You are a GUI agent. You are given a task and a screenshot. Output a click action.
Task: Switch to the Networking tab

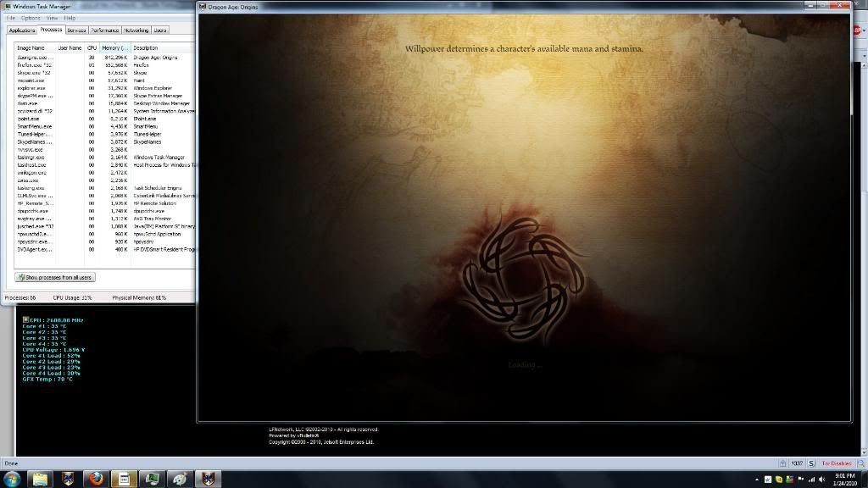[x=135, y=30]
